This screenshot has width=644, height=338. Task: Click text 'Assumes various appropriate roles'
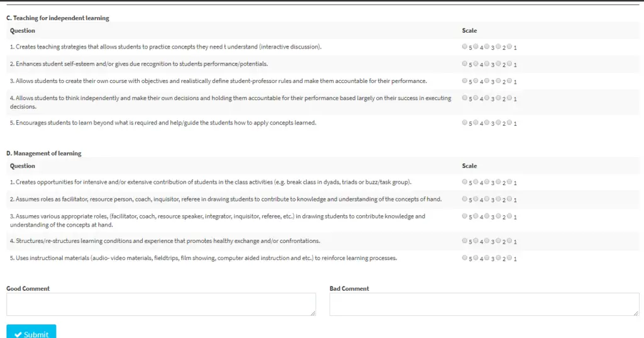tap(218, 220)
